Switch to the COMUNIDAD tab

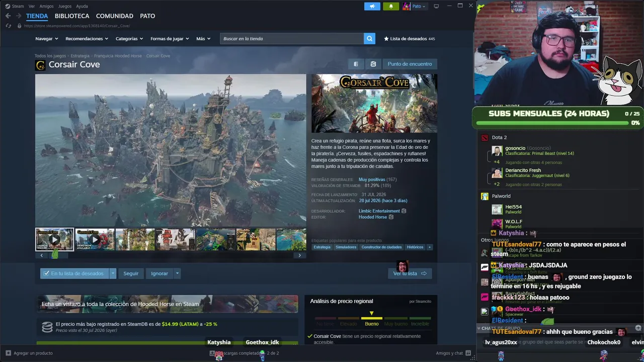(x=115, y=16)
